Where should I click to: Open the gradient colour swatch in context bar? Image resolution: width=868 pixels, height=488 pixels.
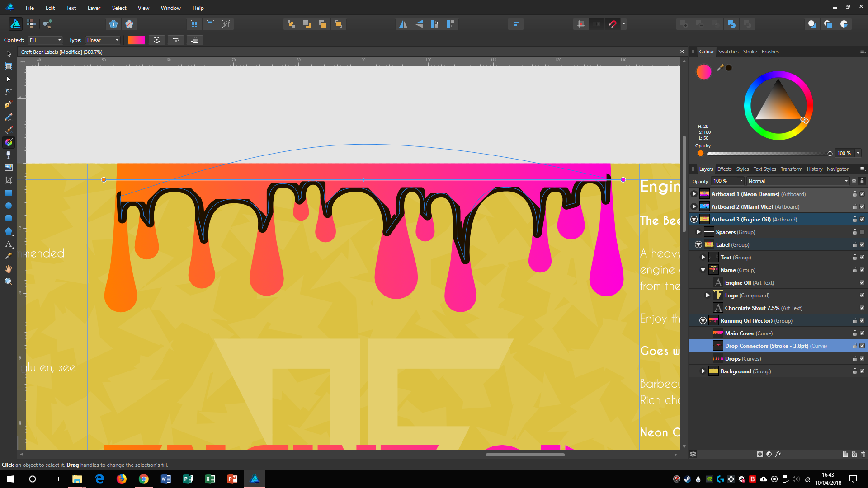[x=137, y=40]
